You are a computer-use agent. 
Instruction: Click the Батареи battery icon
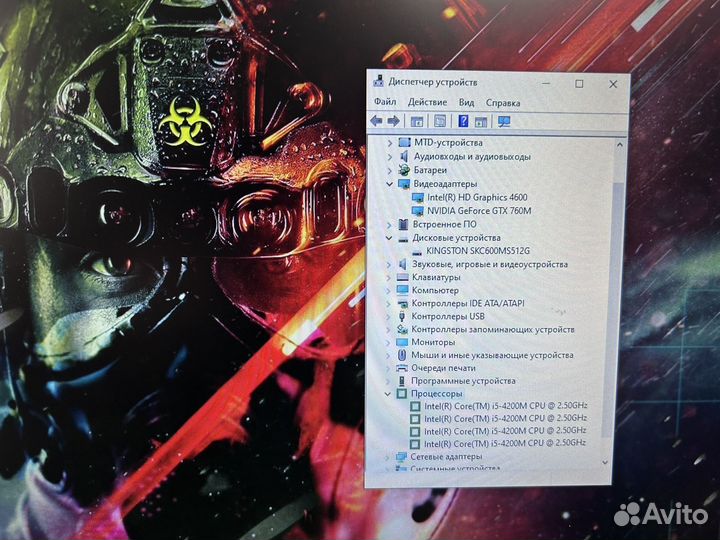click(x=404, y=170)
